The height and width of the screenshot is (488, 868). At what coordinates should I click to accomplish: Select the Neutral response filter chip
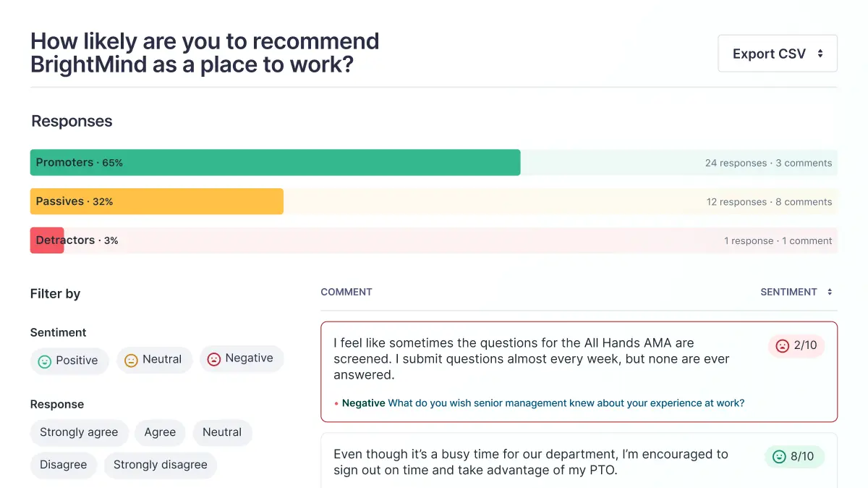click(222, 432)
